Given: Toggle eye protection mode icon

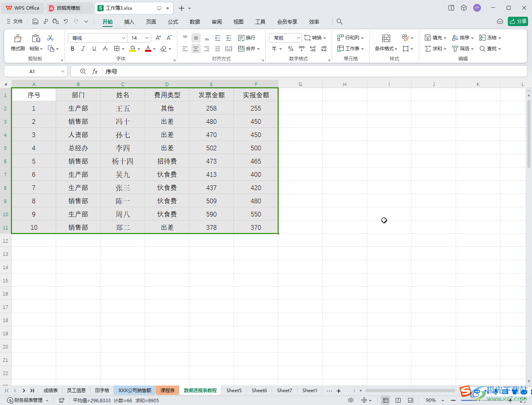Looking at the screenshot, I should 351,400.
